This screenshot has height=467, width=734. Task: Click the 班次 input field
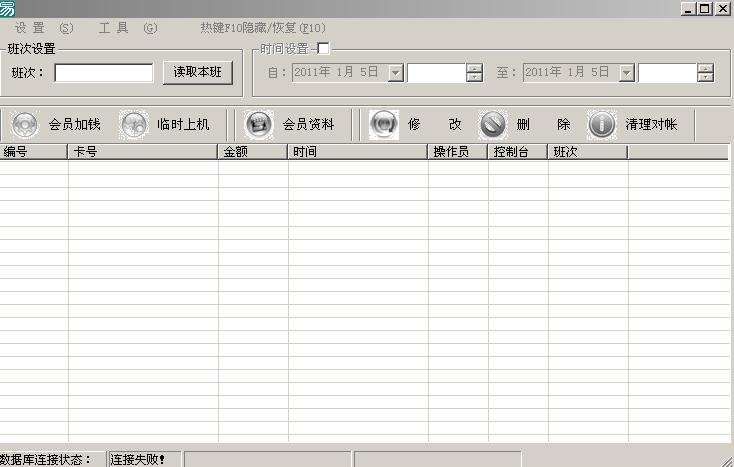pyautogui.click(x=103, y=73)
